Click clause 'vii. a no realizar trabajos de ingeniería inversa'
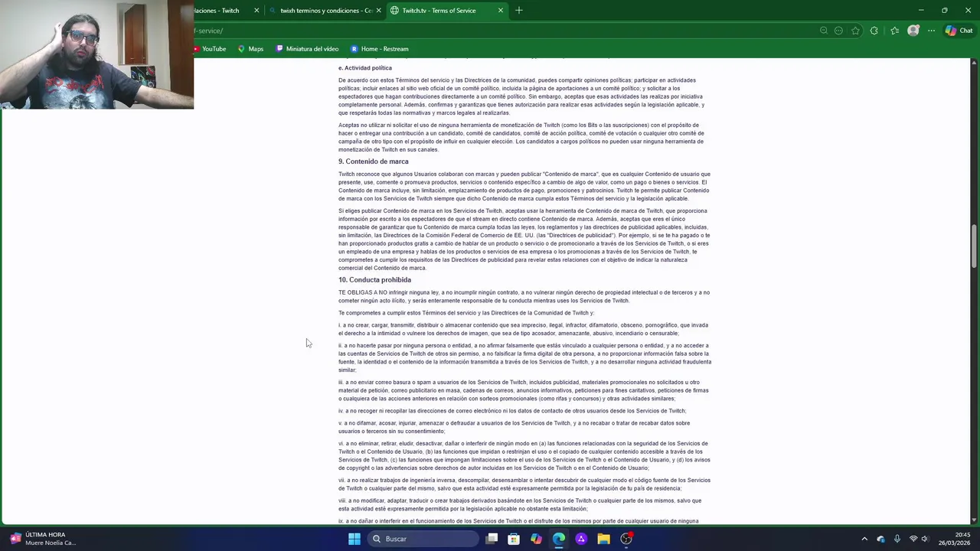Screen dimensions: 980x551 pos(524,484)
